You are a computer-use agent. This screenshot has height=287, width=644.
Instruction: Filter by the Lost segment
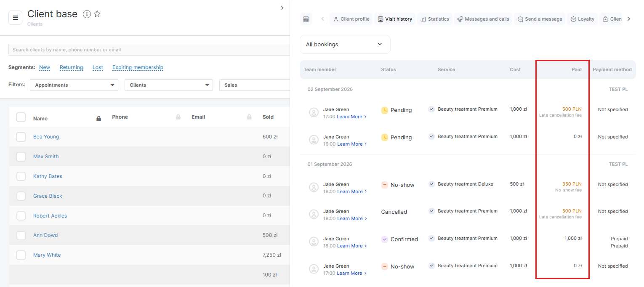(x=98, y=67)
